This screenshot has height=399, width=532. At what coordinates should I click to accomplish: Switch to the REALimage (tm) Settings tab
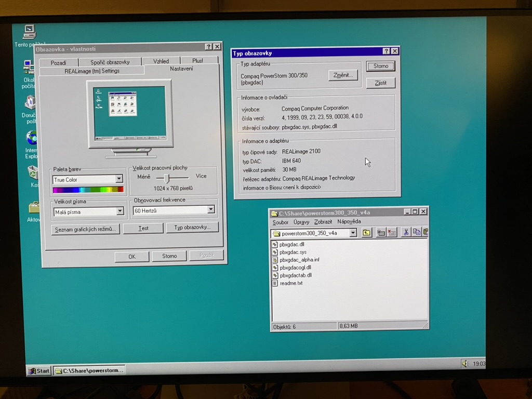[x=92, y=71]
